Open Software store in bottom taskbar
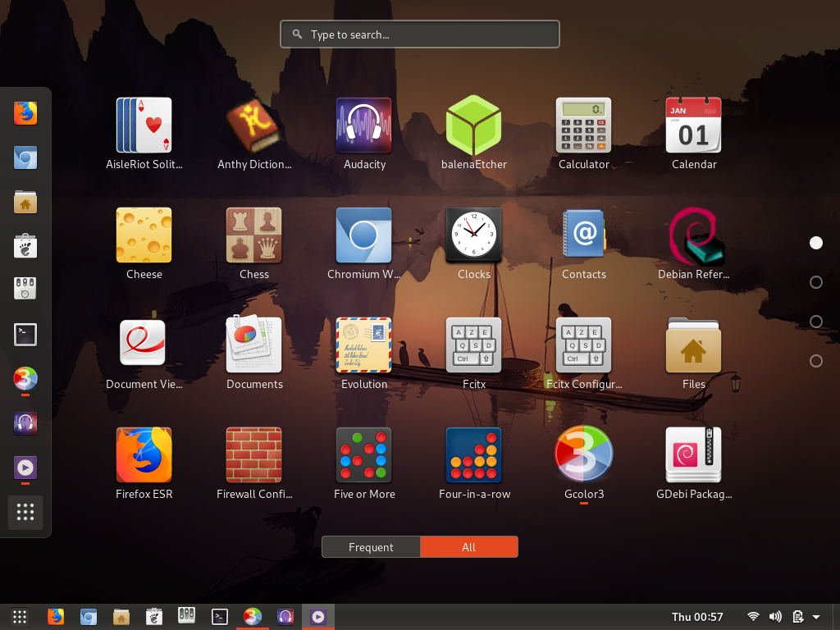The width and height of the screenshot is (840, 630). coord(153,617)
